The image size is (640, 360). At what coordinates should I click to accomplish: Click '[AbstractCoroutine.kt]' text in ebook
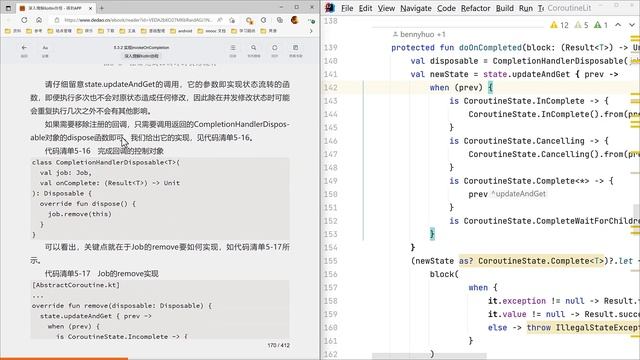coord(76,285)
